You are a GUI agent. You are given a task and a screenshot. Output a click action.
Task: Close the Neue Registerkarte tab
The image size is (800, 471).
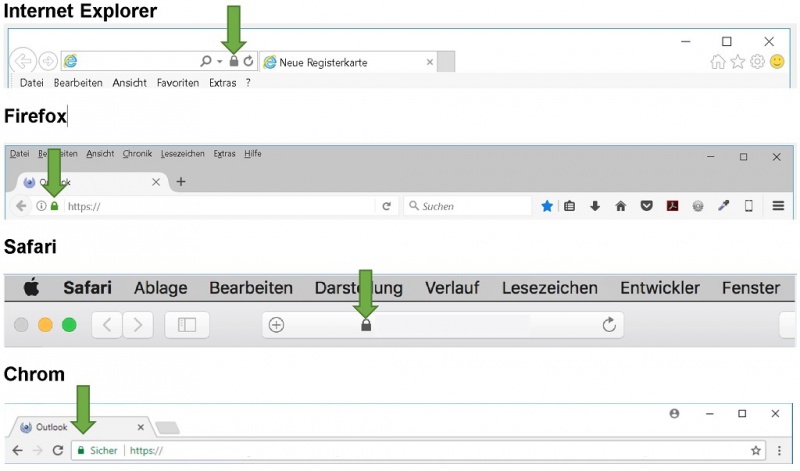tap(430, 62)
